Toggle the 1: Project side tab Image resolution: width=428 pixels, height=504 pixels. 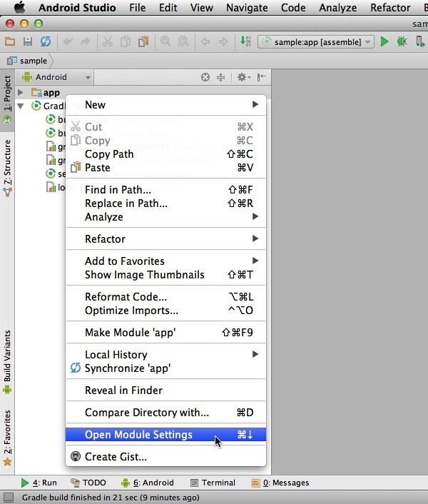coord(7,100)
